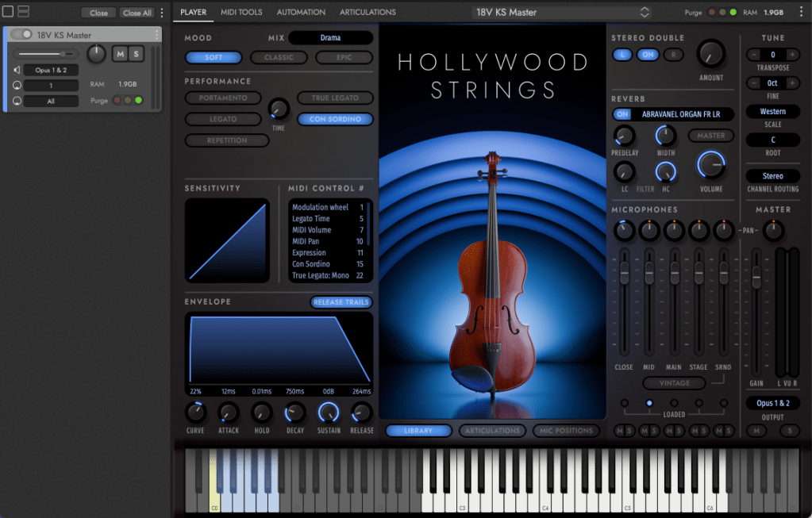Open the three-dot options menu beside Close All
812x518 pixels.
coord(163,13)
